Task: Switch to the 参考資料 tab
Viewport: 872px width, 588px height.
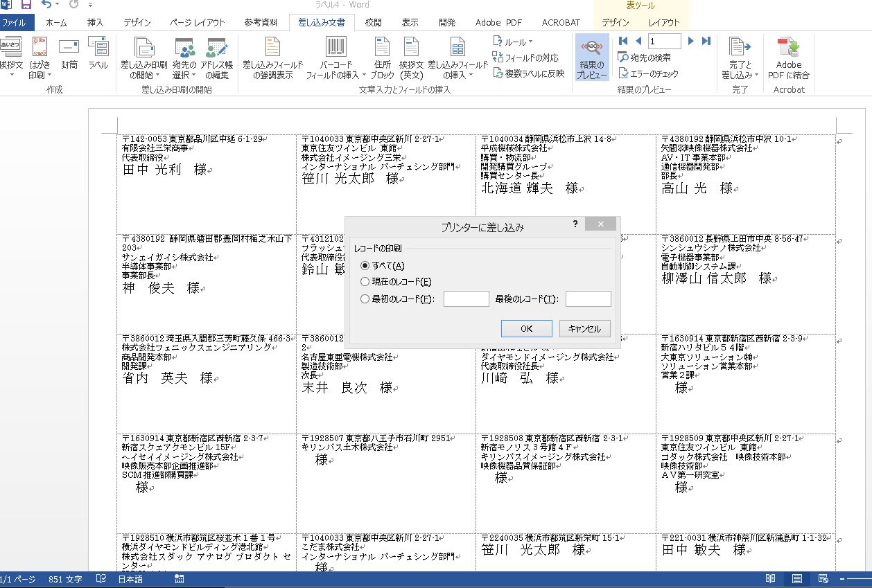Action: [261, 22]
